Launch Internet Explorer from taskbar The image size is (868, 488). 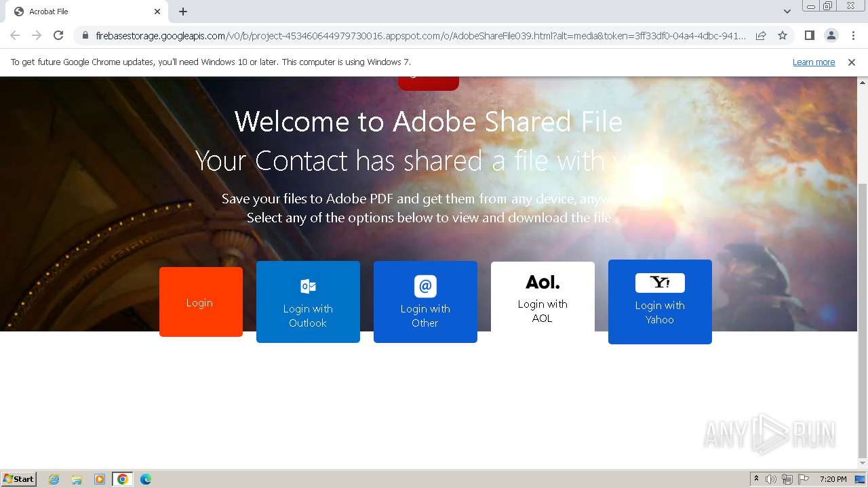[54, 479]
